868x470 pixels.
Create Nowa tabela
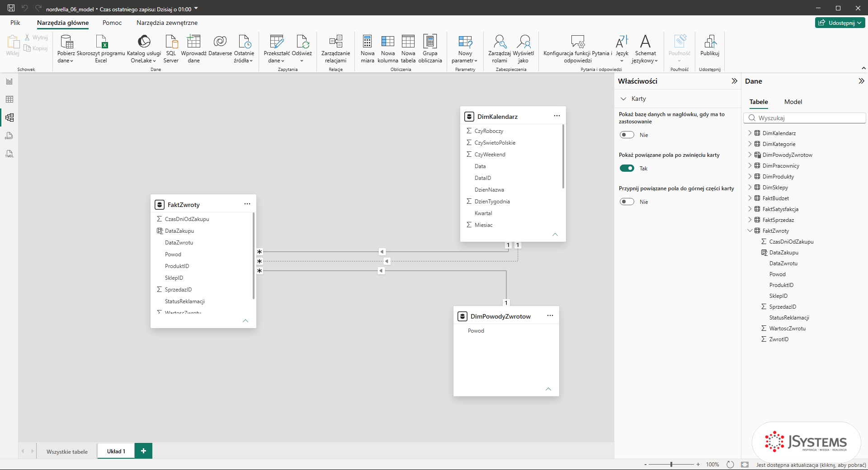[x=408, y=49]
